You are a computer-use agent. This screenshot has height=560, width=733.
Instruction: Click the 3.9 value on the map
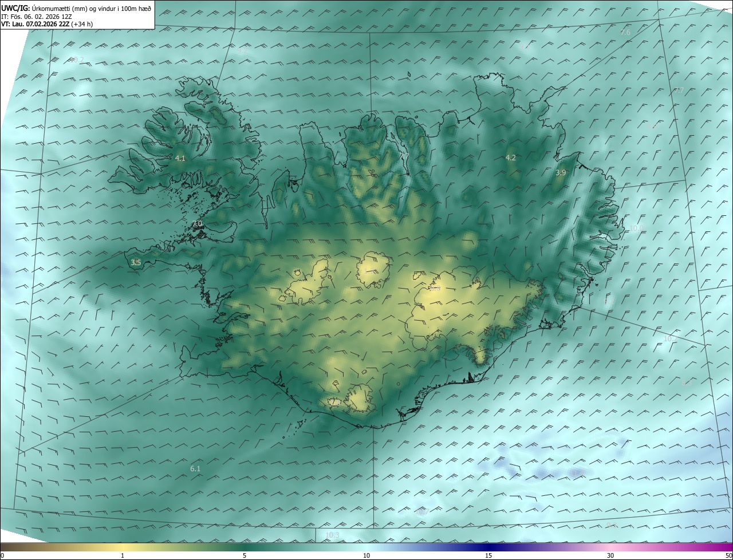pos(561,172)
